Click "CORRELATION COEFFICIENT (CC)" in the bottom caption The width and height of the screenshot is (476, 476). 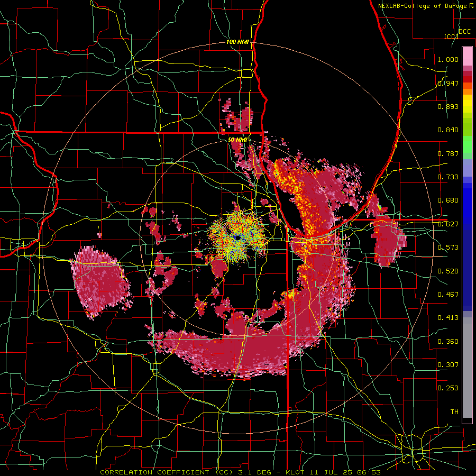[x=166, y=472]
